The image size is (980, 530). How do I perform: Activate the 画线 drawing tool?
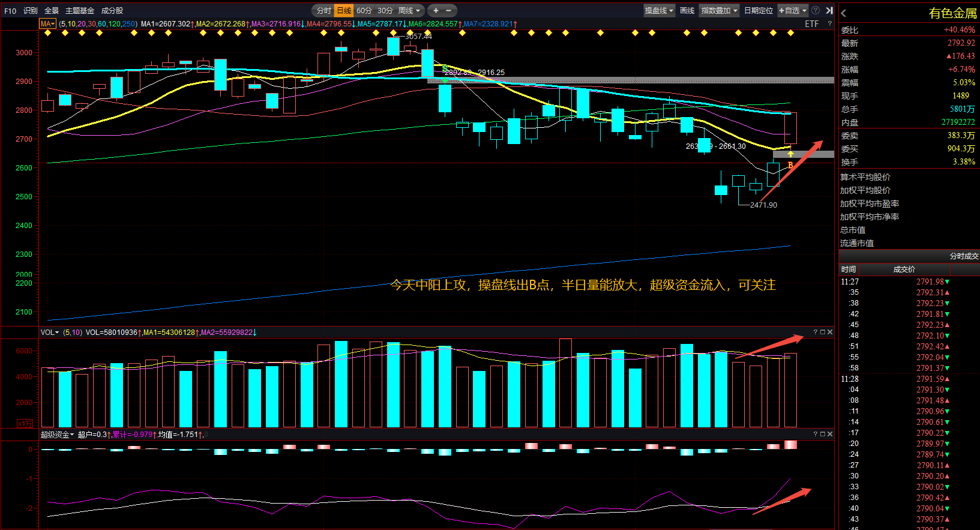pyautogui.click(x=687, y=11)
